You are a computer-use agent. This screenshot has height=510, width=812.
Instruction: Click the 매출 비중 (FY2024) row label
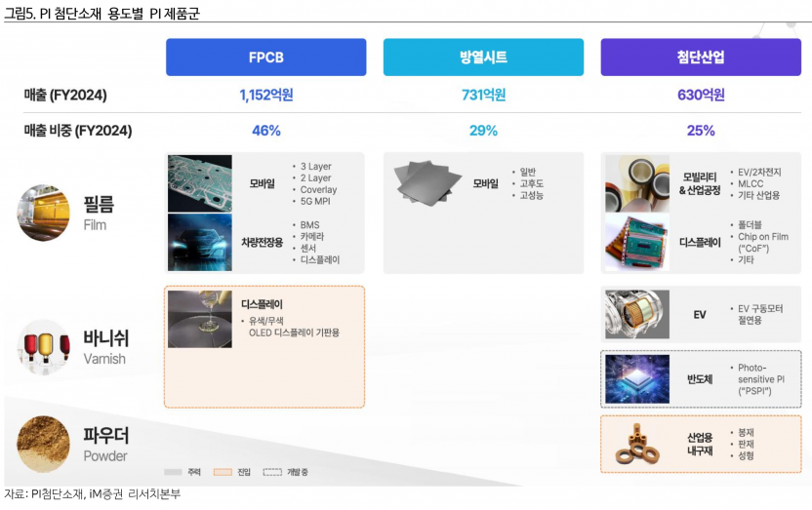78,131
